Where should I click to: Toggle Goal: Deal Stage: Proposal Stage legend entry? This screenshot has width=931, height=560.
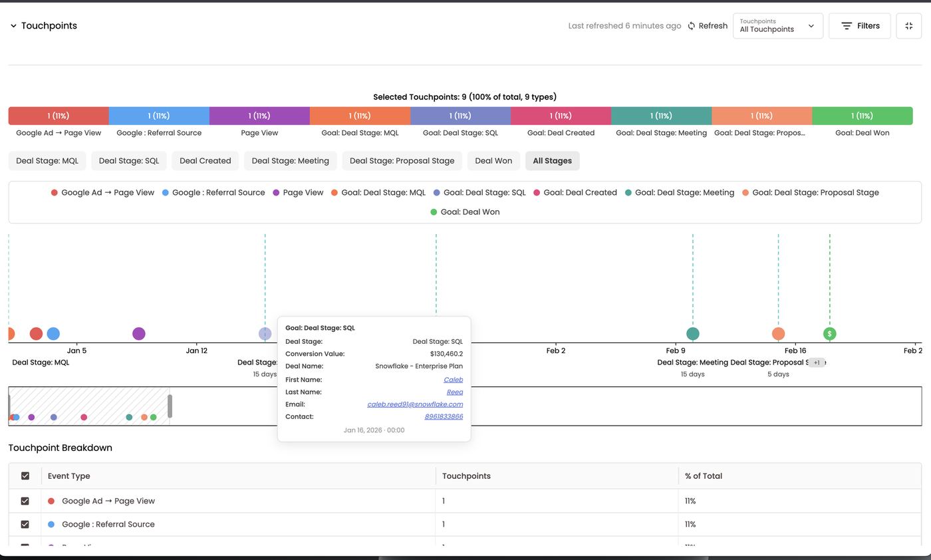click(x=811, y=193)
